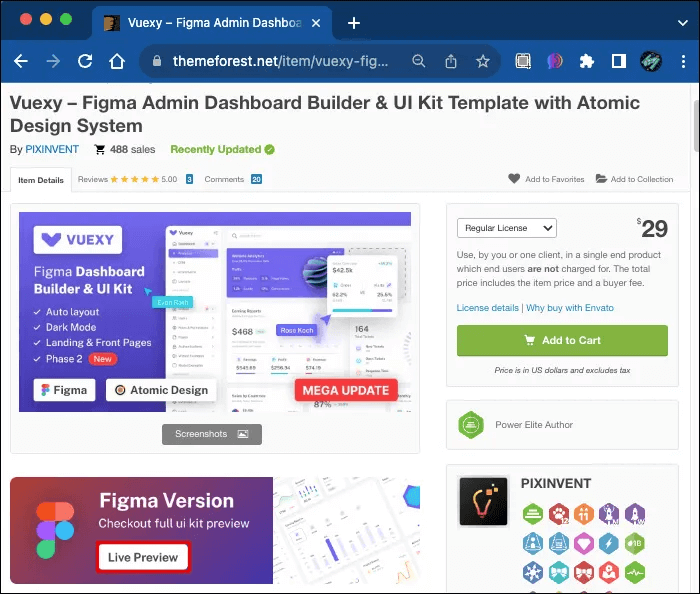The height and width of the screenshot is (594, 700).
Task: Click the screenshot capture extension icon
Action: pyautogui.click(x=523, y=61)
